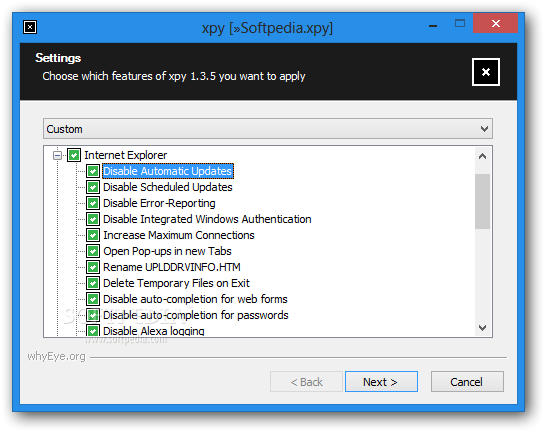Open the Custom profile dropdown
The image size is (545, 432).
[x=268, y=129]
